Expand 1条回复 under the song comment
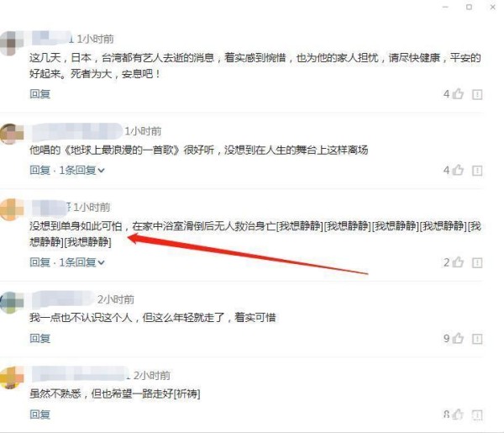The width and height of the screenshot is (504, 433). tap(81, 170)
